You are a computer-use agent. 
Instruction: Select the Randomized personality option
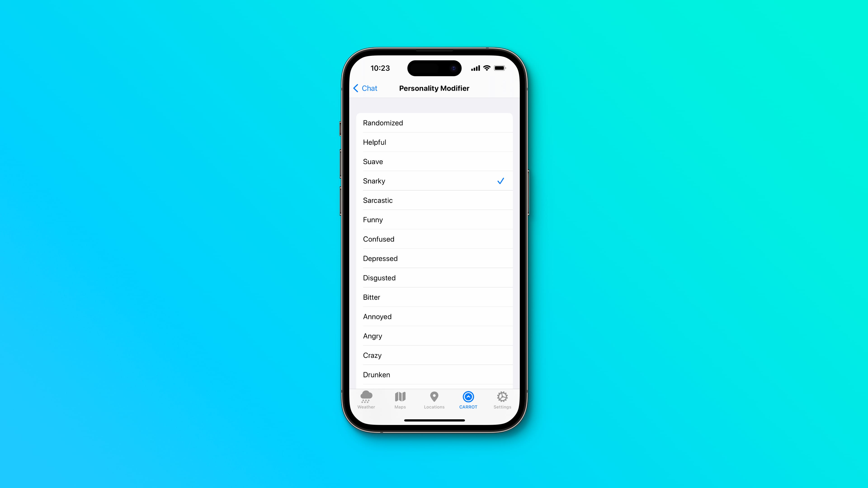434,123
